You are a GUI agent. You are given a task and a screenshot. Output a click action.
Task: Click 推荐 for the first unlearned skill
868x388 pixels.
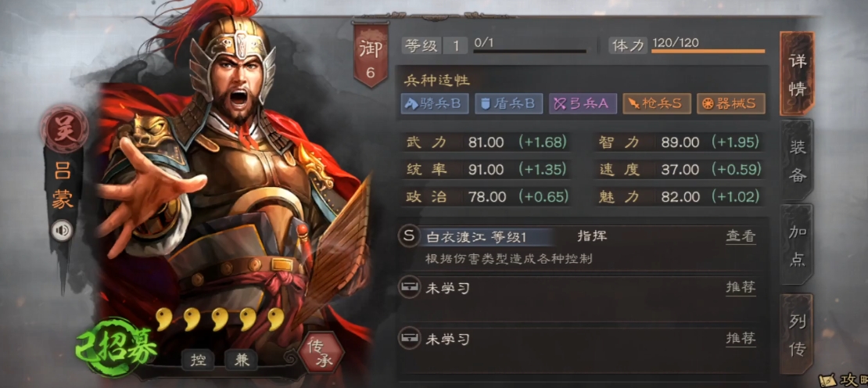741,287
